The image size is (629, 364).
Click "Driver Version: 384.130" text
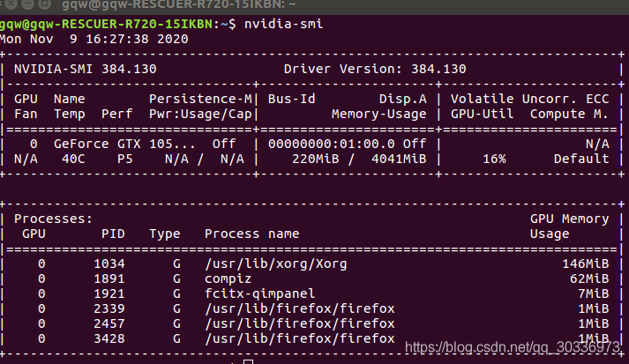click(x=375, y=69)
